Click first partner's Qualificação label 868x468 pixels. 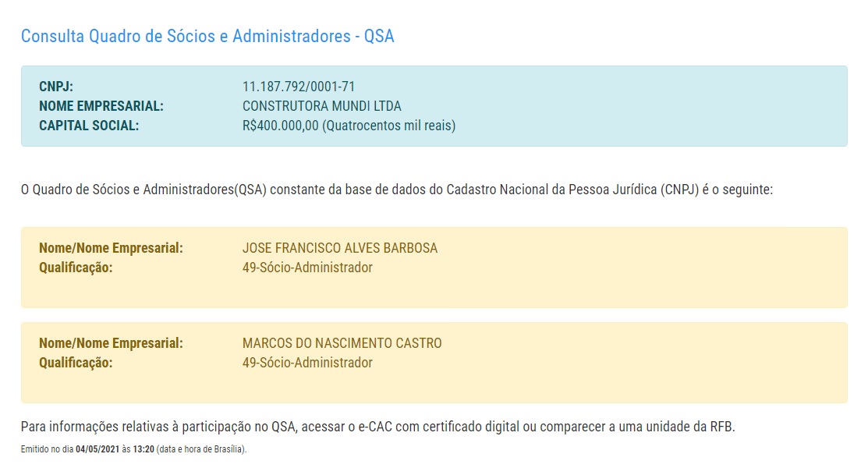(x=76, y=268)
